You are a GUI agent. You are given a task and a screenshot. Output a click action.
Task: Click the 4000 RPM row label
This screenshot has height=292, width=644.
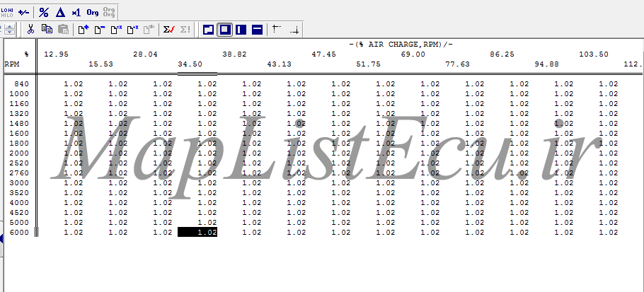(x=19, y=203)
